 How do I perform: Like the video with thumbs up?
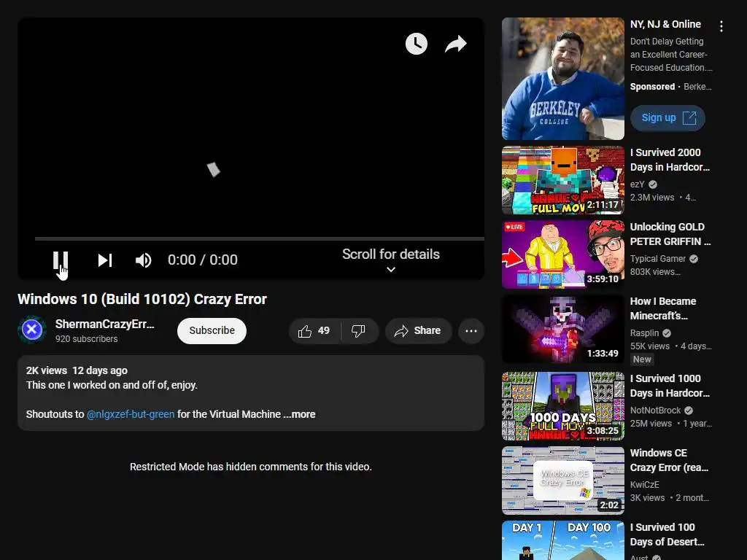tap(305, 331)
